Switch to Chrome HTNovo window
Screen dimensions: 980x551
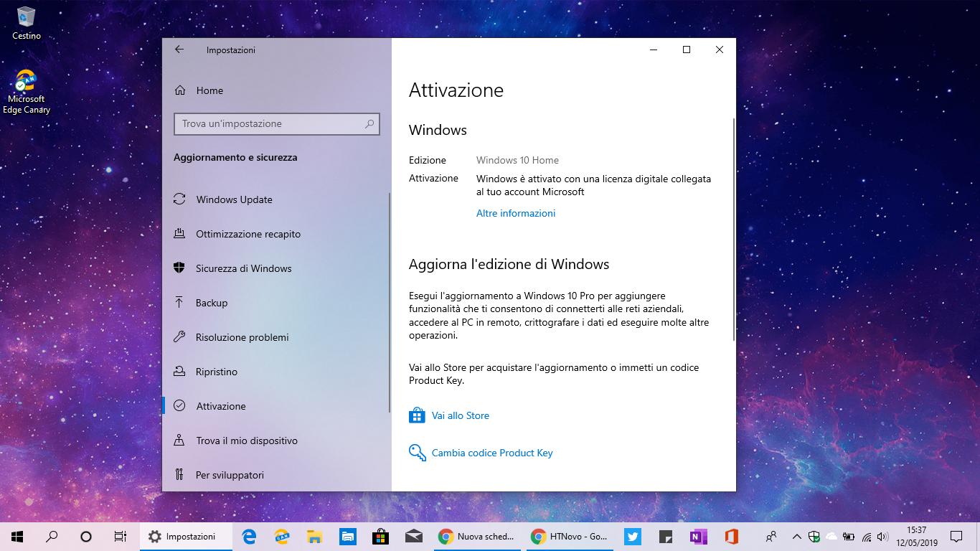[570, 536]
